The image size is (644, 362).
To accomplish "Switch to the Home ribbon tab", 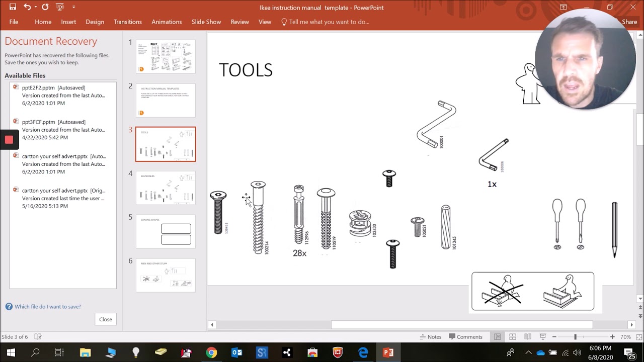I will [x=43, y=22].
